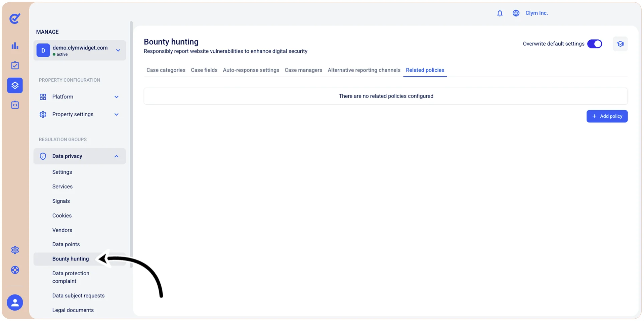Viewport: 644px width, 321px height.
Task: Open the settings gear in left rail
Action: [15, 250]
